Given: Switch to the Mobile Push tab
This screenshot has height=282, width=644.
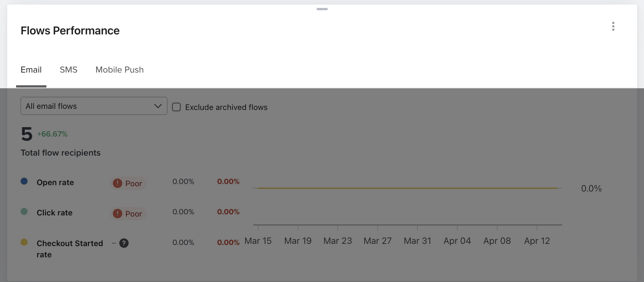Looking at the screenshot, I should point(119,70).
